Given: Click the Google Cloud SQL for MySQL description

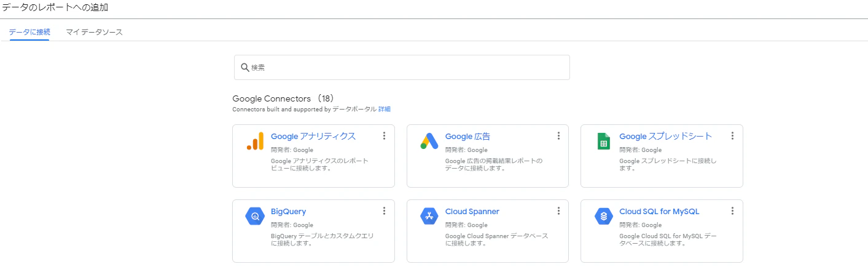Looking at the screenshot, I should 668,239.
